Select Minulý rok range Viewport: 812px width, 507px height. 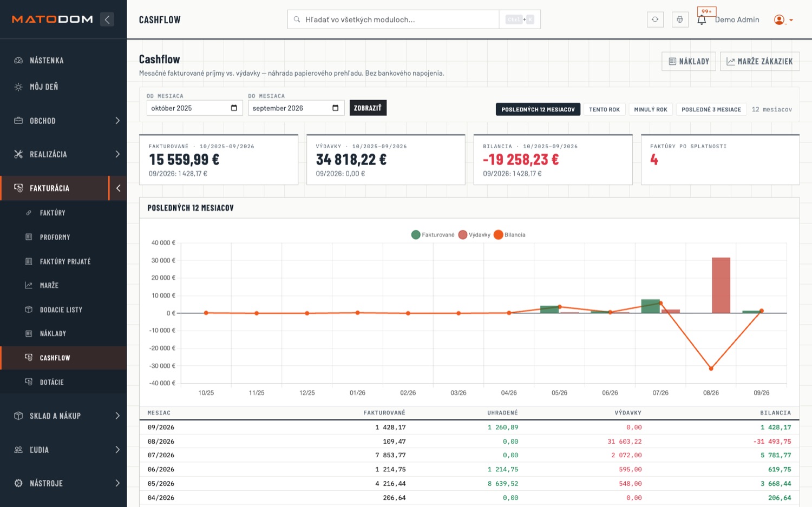click(651, 109)
